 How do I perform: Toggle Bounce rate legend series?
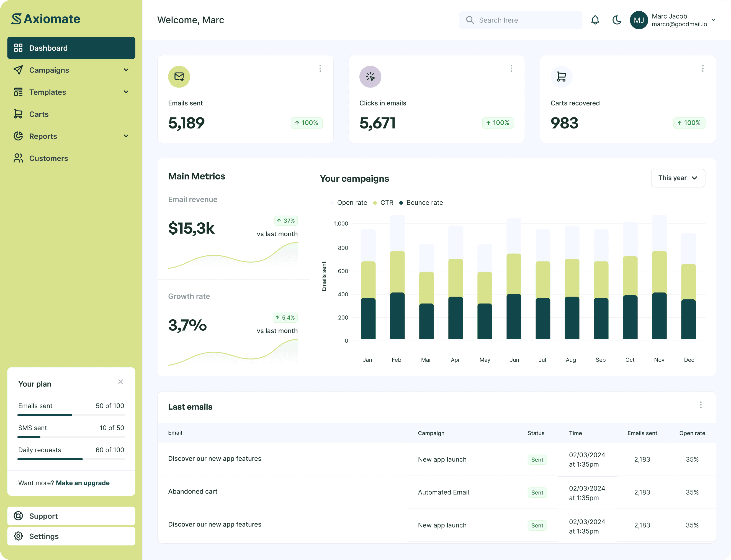421,203
